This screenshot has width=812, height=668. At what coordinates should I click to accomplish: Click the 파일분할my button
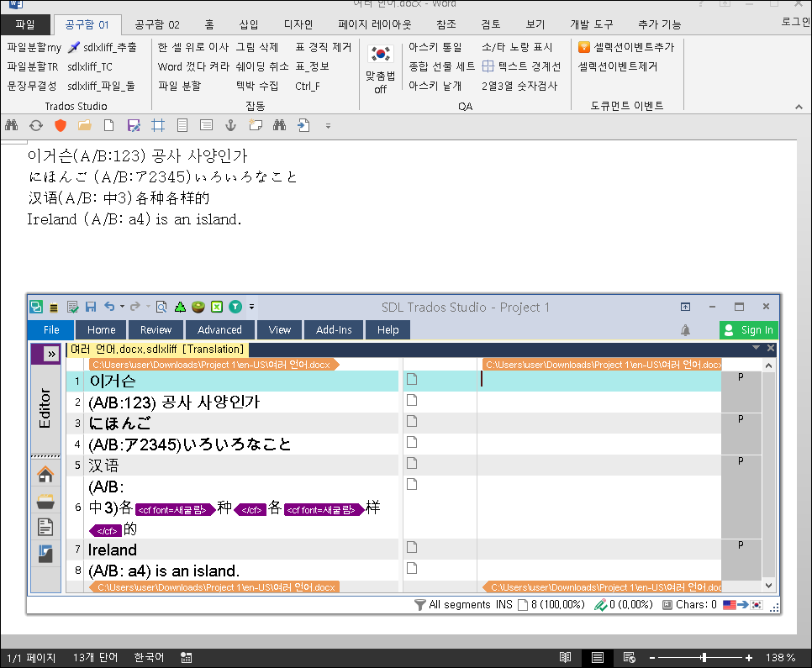[x=34, y=47]
